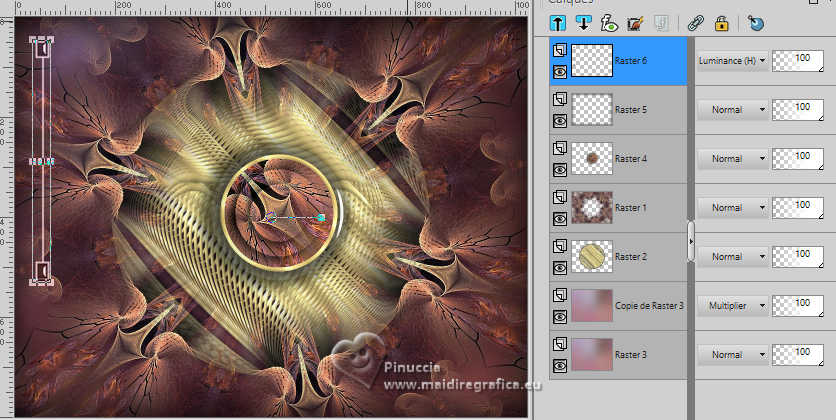Hide the Raster 3 layer with eye icon

click(x=559, y=366)
